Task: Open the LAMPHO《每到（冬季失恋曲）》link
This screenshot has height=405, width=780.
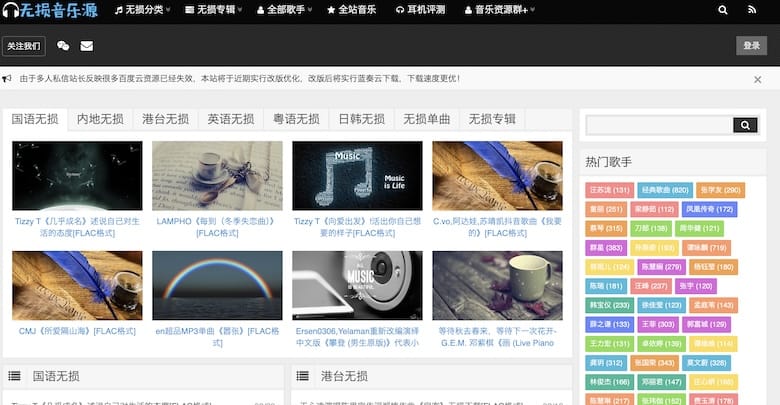Action: (x=217, y=227)
